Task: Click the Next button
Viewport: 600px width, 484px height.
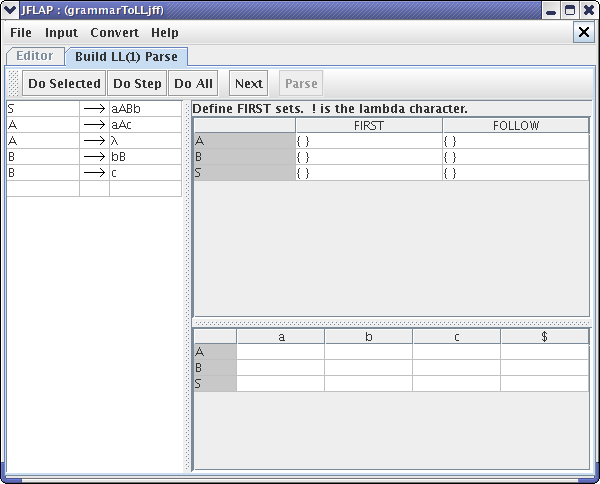Action: [249, 83]
